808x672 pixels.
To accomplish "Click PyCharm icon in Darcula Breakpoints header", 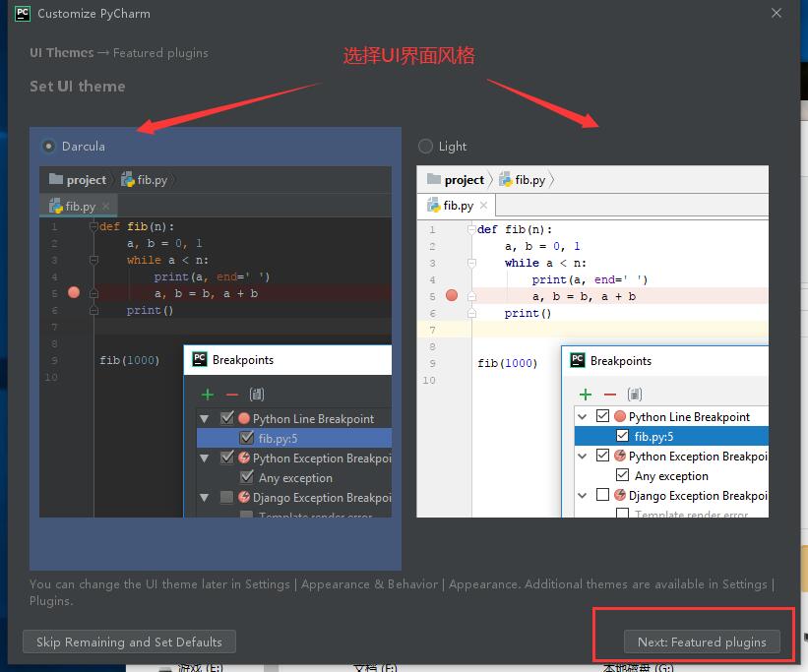I will [200, 359].
